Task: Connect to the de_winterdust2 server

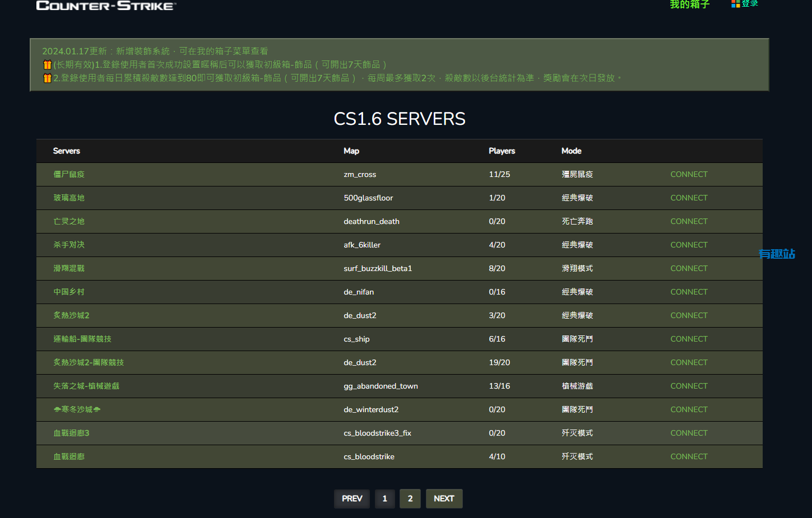Action: pyautogui.click(x=689, y=409)
